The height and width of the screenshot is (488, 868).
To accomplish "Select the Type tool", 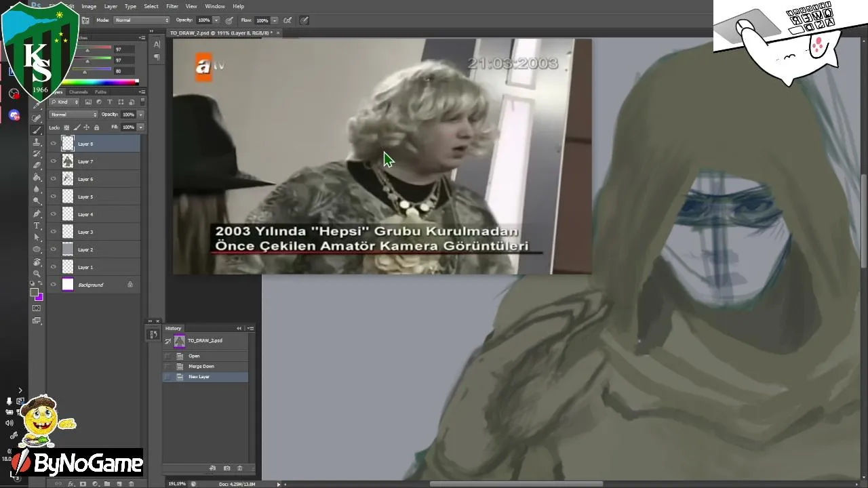I will 37,225.
